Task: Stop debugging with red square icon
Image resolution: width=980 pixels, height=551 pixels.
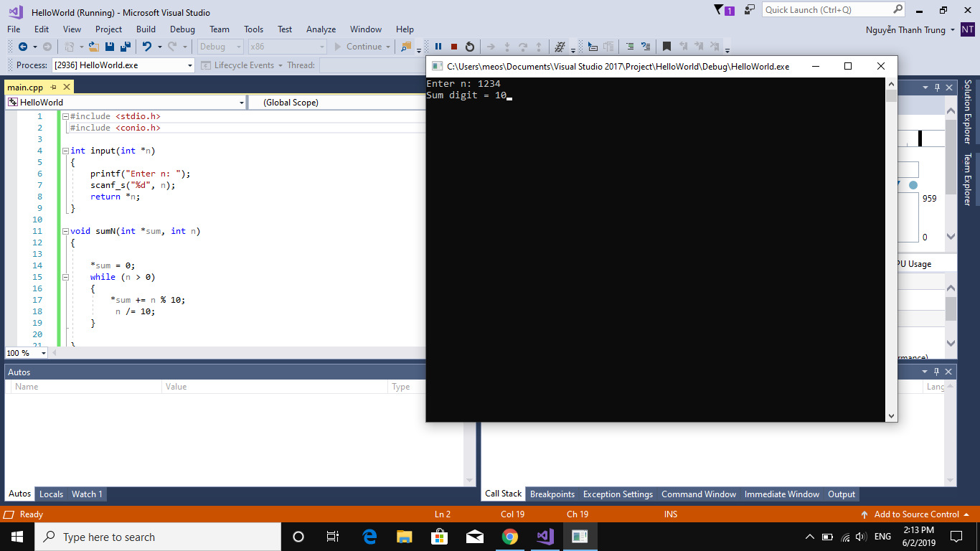Action: [x=454, y=47]
